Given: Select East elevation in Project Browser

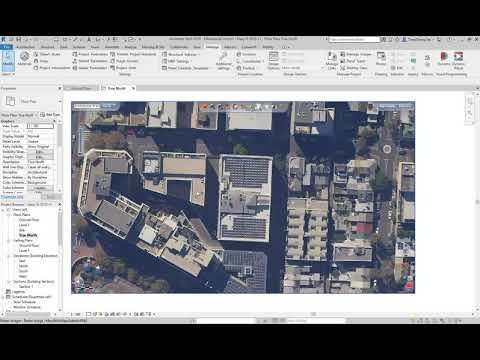Looking at the screenshot, I should click(22, 261).
